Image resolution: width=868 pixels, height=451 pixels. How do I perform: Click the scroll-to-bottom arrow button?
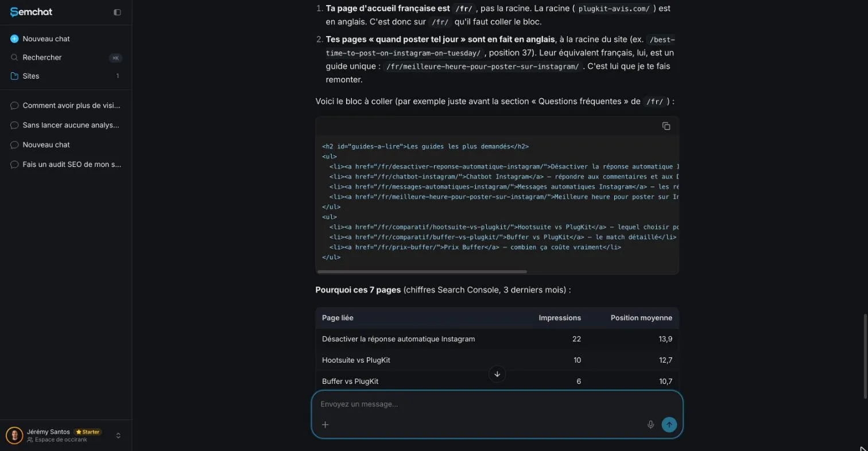coord(497,374)
